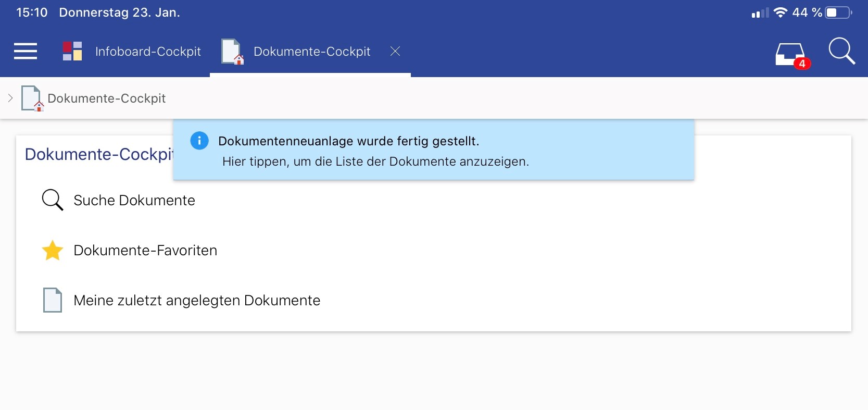
Task: Tap the document-home icon in the Dokumente-Cockpit tab
Action: pos(232,52)
